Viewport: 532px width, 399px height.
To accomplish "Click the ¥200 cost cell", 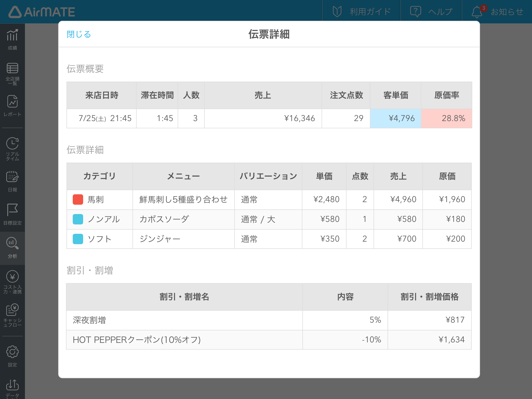I will 447,239.
